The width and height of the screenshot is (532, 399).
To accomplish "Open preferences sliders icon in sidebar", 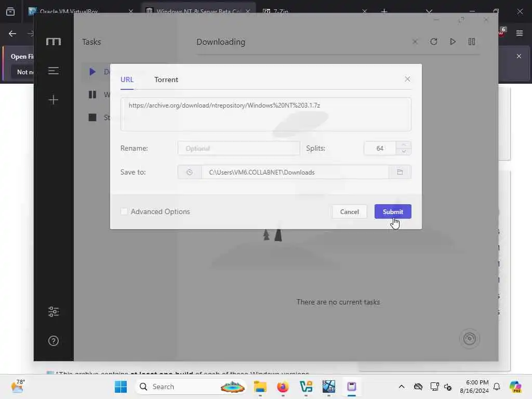I will (x=54, y=312).
